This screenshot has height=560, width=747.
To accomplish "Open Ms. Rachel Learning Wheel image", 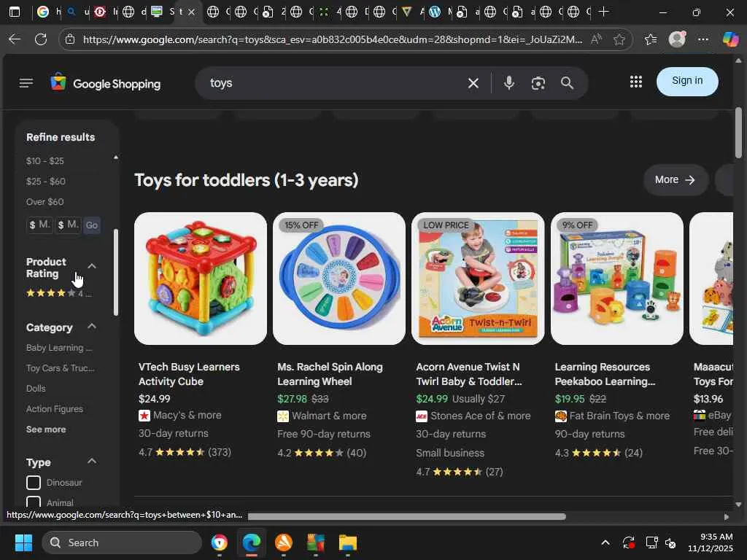I will 339,279.
